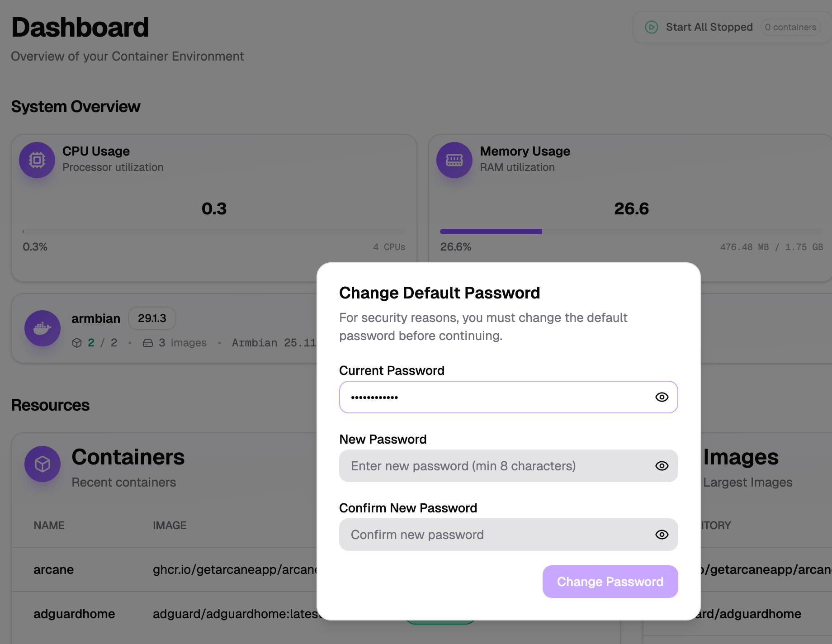Click the Change Password button
832x644 pixels.
(x=610, y=582)
